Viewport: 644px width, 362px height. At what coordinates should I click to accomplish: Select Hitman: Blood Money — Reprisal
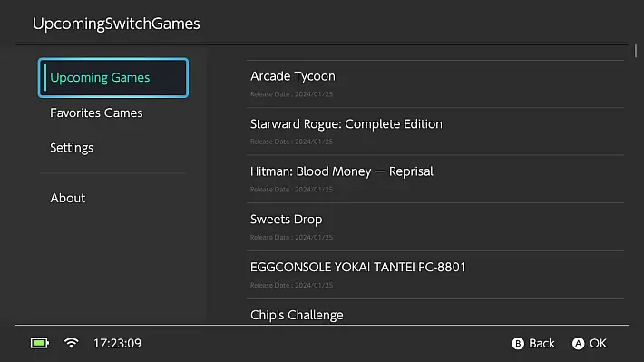pyautogui.click(x=435, y=179)
